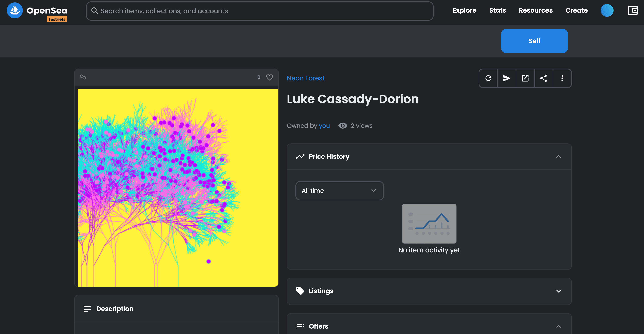
Task: Click the blockchain chain icon above artwork
Action: click(x=83, y=77)
